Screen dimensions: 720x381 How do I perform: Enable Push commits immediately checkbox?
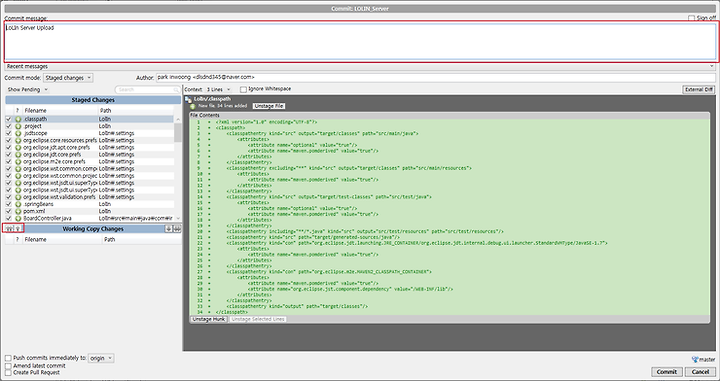(8, 358)
